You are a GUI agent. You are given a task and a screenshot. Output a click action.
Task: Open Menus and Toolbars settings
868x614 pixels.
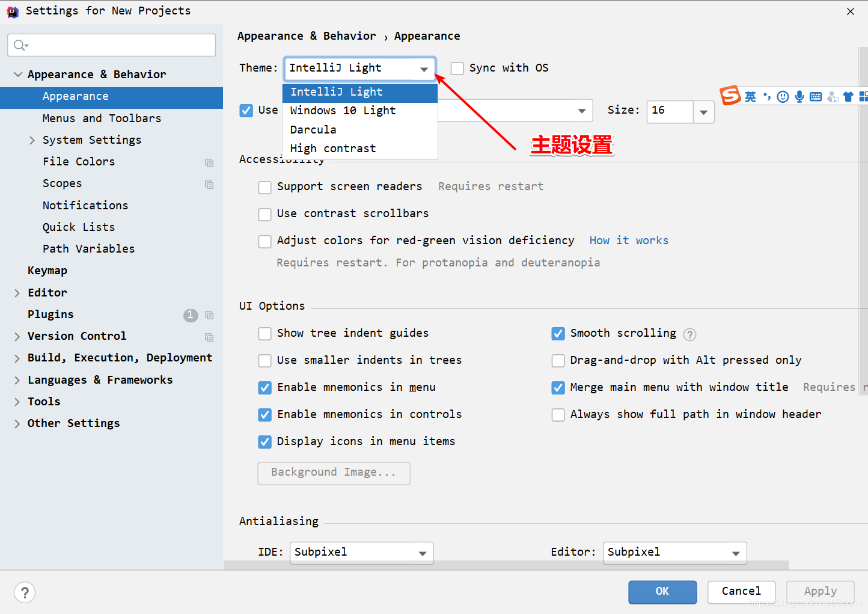[102, 118]
